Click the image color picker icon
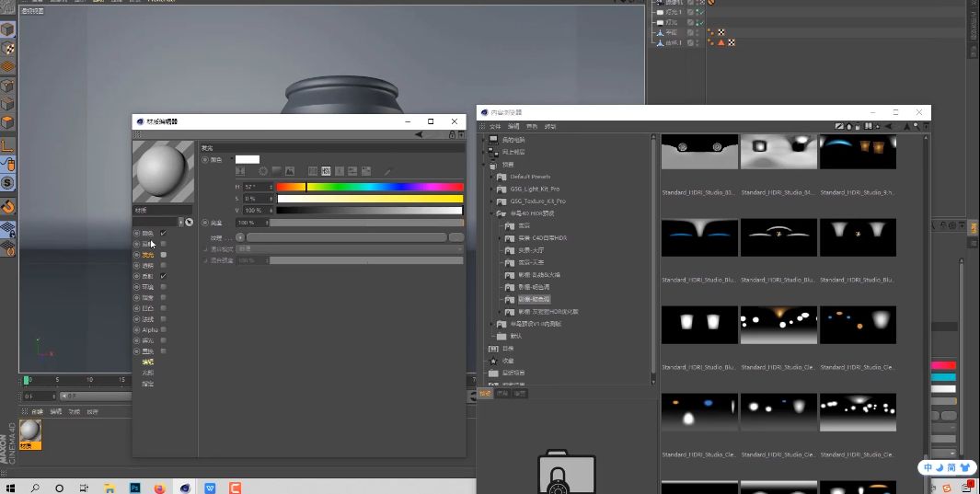This screenshot has width=980, height=494. [290, 171]
